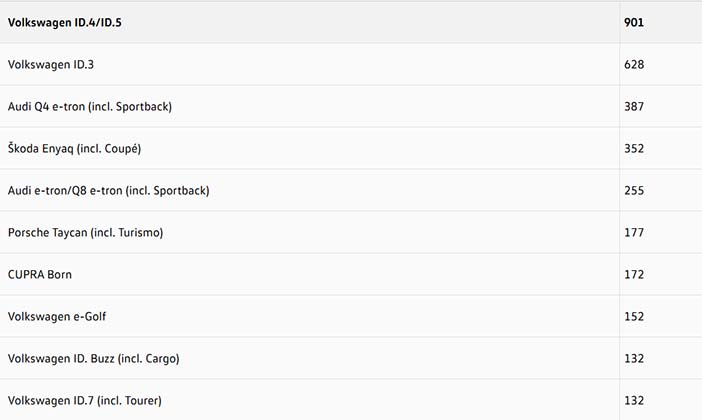Select the 628 figure

633,64
